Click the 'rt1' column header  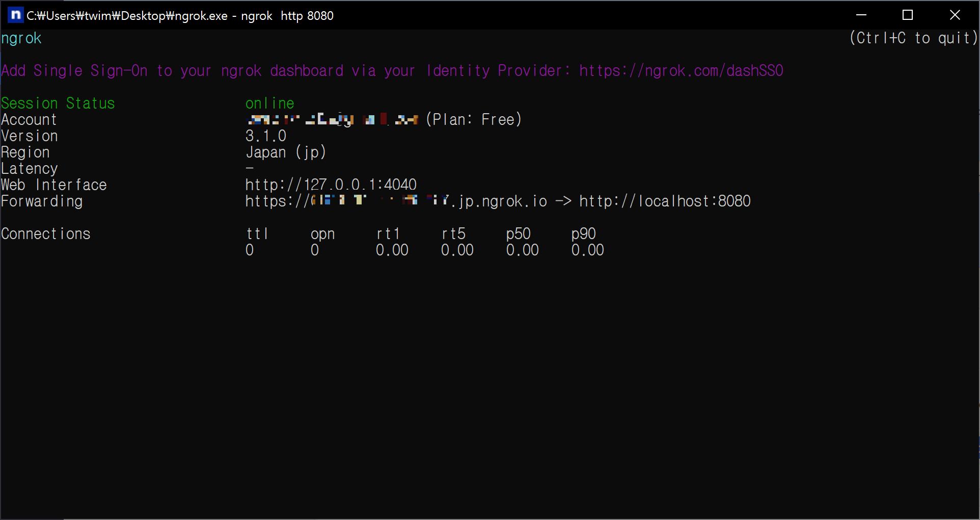(388, 234)
